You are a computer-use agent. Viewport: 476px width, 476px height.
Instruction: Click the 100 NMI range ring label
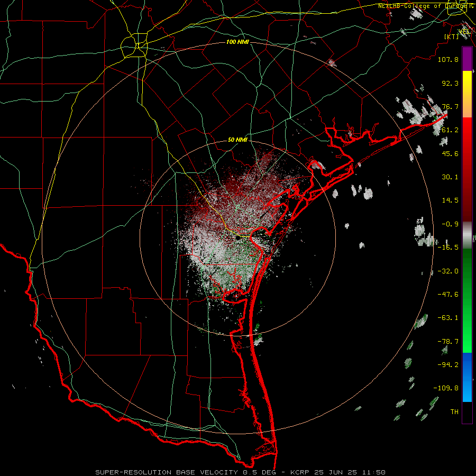point(237,42)
